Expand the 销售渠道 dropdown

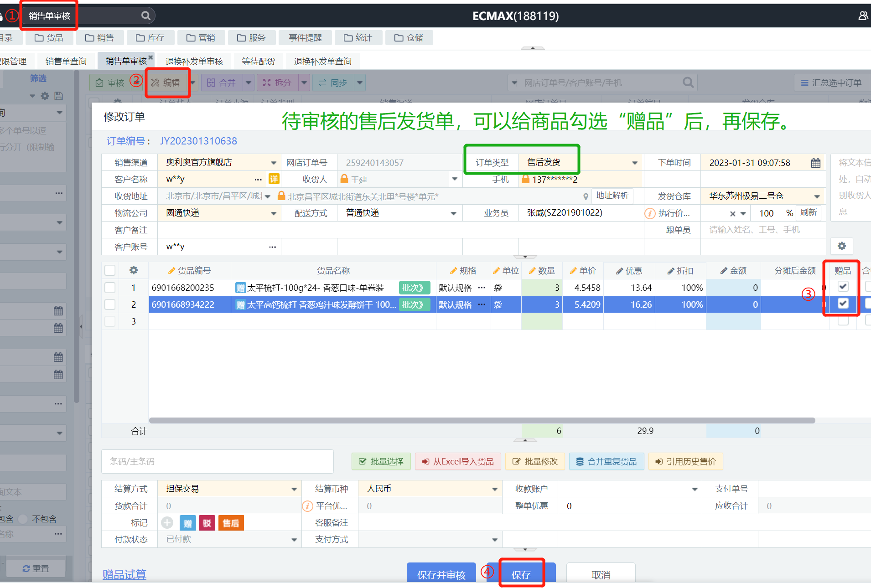tap(274, 163)
